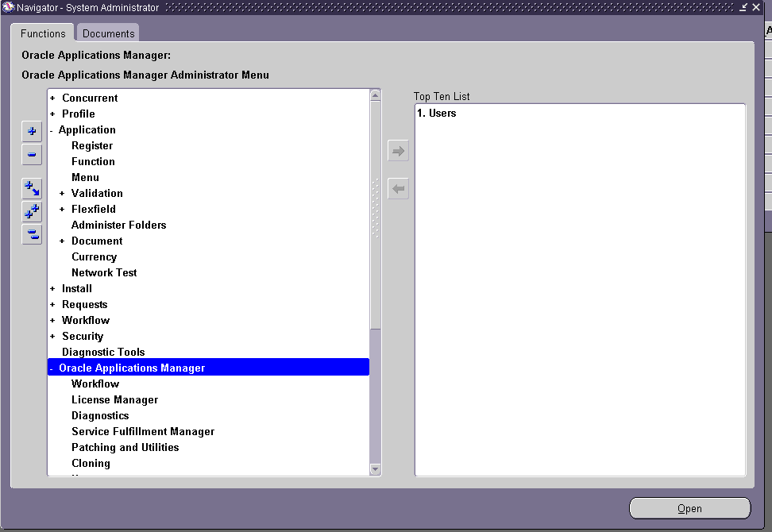Click the Collapse All icon button

pyautogui.click(x=32, y=234)
